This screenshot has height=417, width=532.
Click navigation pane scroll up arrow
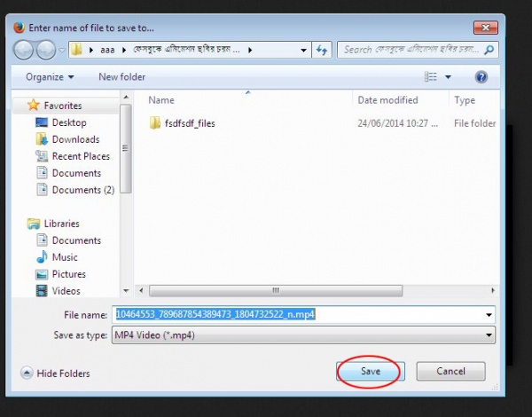[126, 97]
